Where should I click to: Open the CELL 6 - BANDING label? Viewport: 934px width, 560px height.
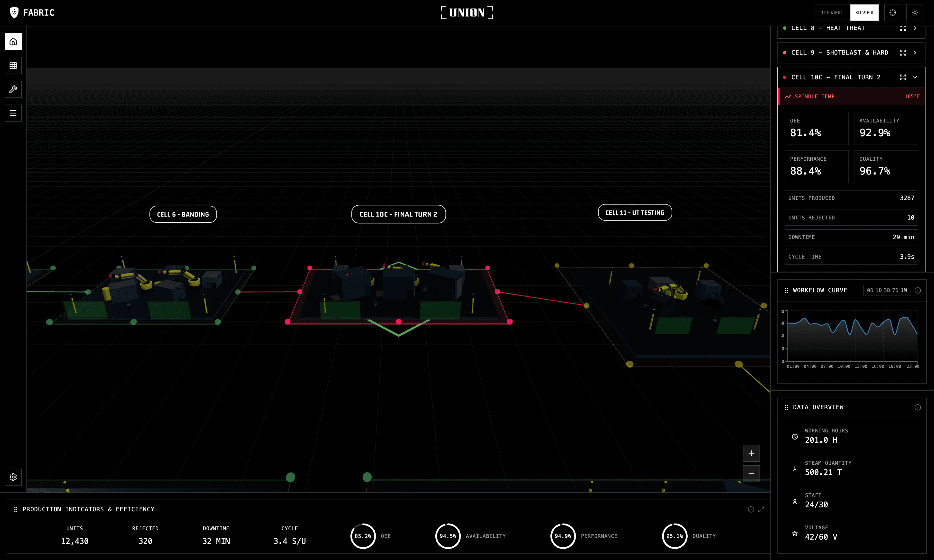183,214
